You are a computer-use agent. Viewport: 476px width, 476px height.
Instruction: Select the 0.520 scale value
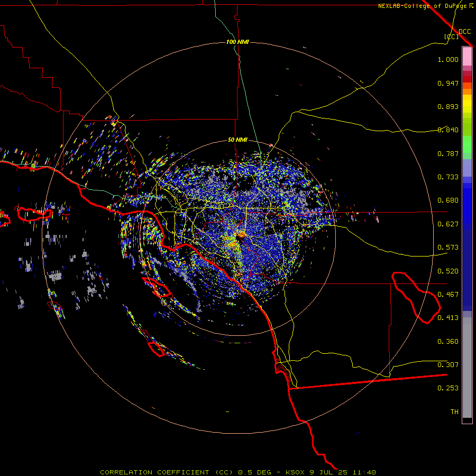coord(448,271)
